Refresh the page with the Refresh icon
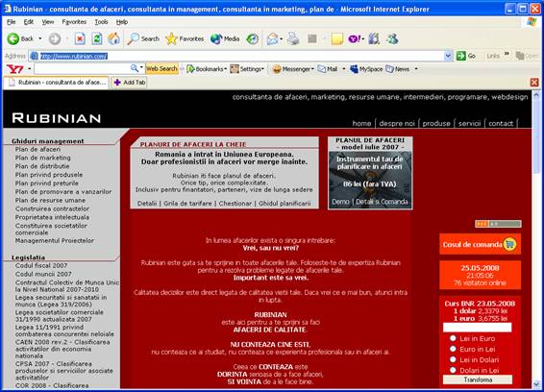The width and height of the screenshot is (544, 392). 97,38
